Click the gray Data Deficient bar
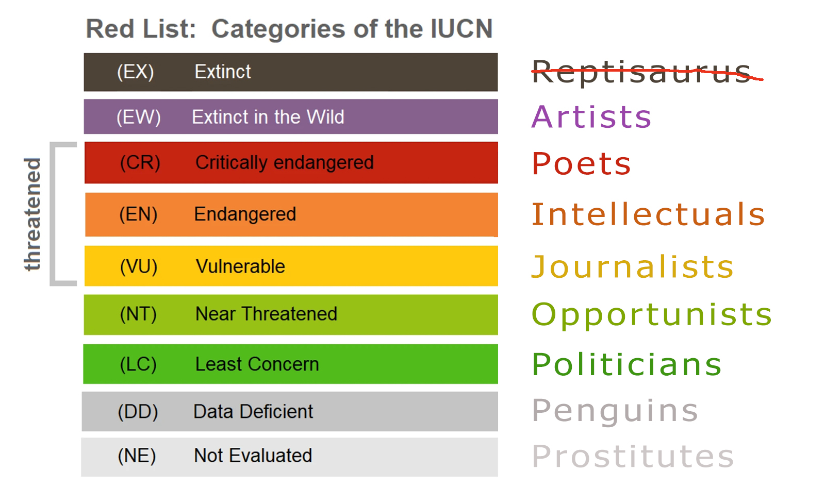Image resolution: width=825 pixels, height=504 pixels. point(290,411)
